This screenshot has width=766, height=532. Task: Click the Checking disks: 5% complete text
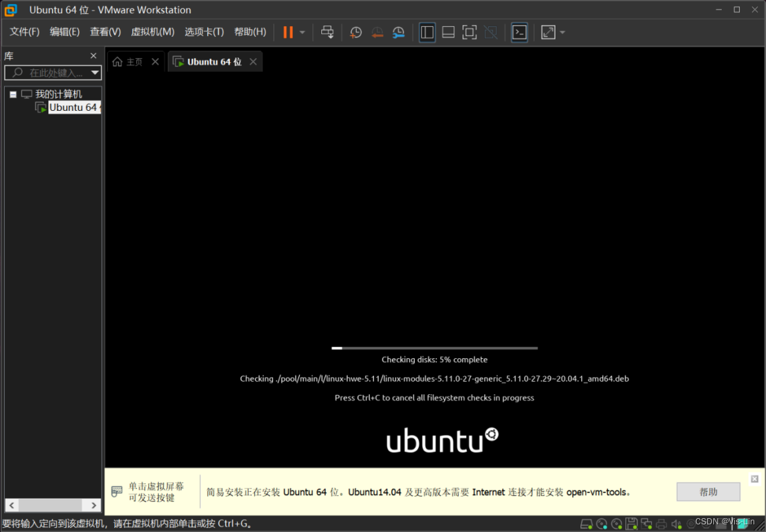(434, 360)
